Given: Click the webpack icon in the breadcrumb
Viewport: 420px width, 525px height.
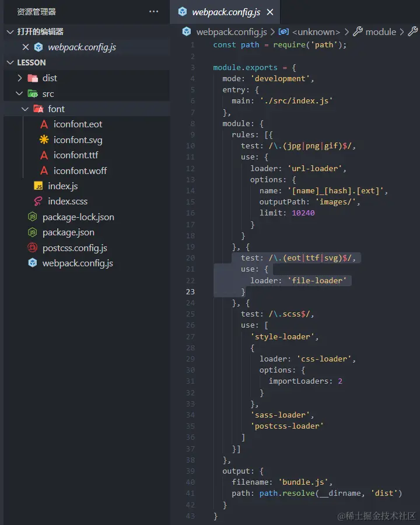Looking at the screenshot, I should click(187, 32).
